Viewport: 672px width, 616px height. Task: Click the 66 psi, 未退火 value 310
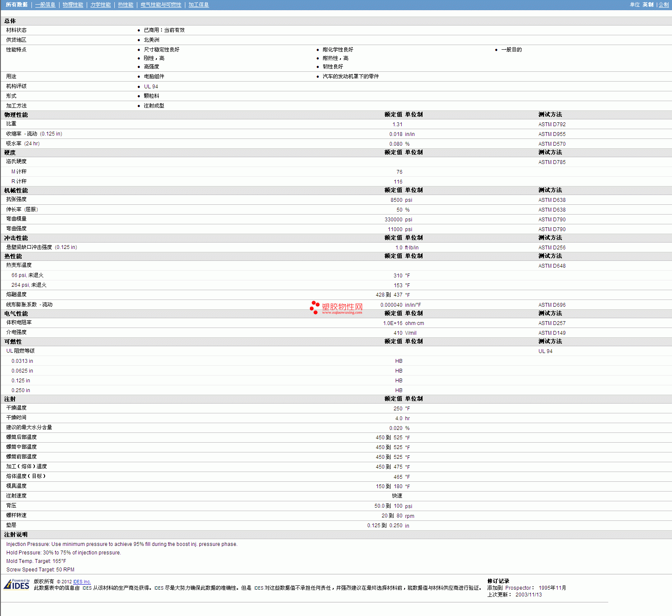pyautogui.click(x=398, y=276)
